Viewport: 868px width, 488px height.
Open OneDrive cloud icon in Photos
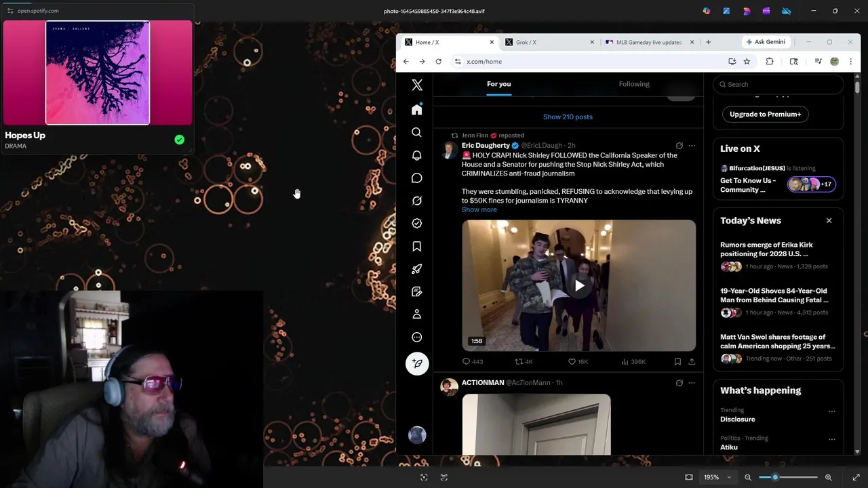[x=787, y=11]
